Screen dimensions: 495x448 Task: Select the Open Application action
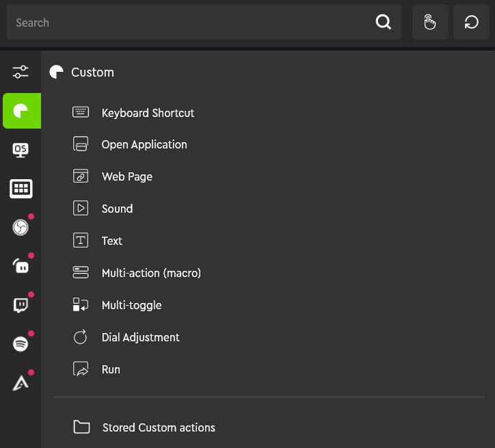point(130,144)
